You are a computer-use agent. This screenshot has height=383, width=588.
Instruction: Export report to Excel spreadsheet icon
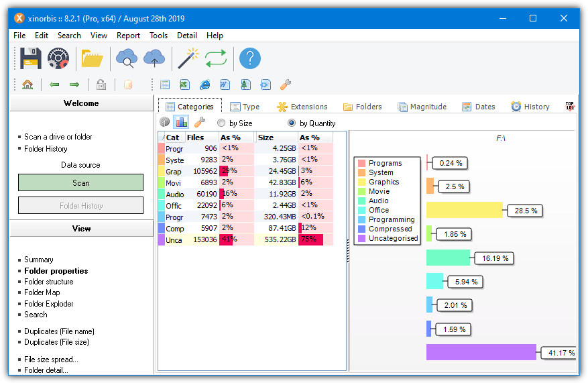pos(184,85)
